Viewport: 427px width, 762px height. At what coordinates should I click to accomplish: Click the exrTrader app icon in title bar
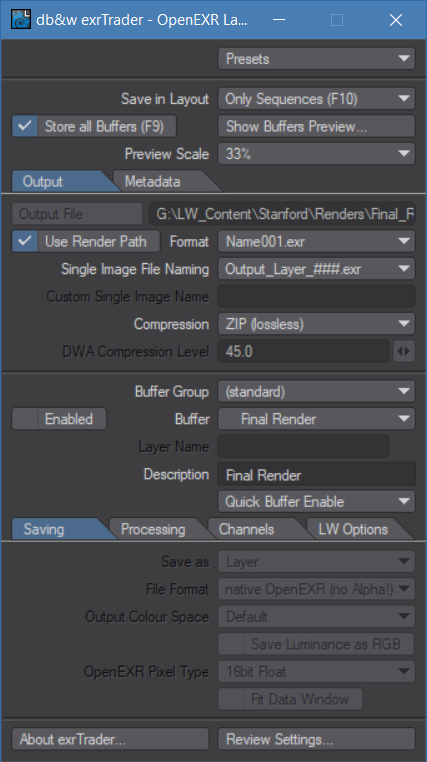(x=20, y=19)
